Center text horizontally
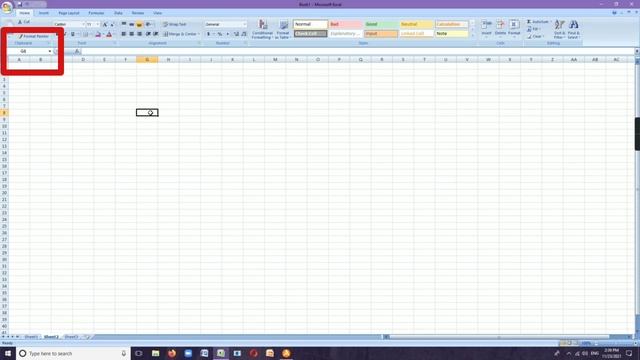This screenshot has width=640, height=360. coord(131,34)
